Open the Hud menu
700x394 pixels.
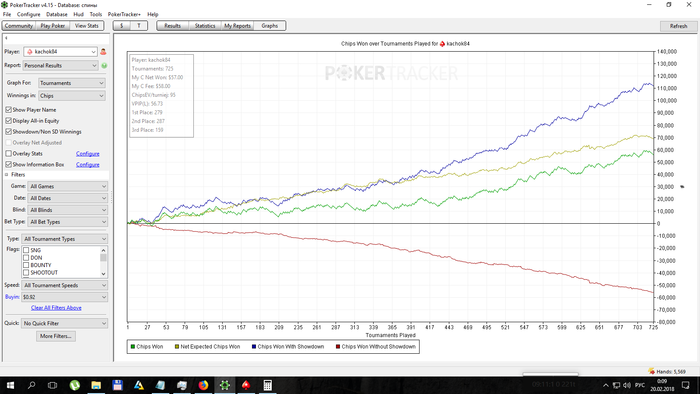(79, 14)
